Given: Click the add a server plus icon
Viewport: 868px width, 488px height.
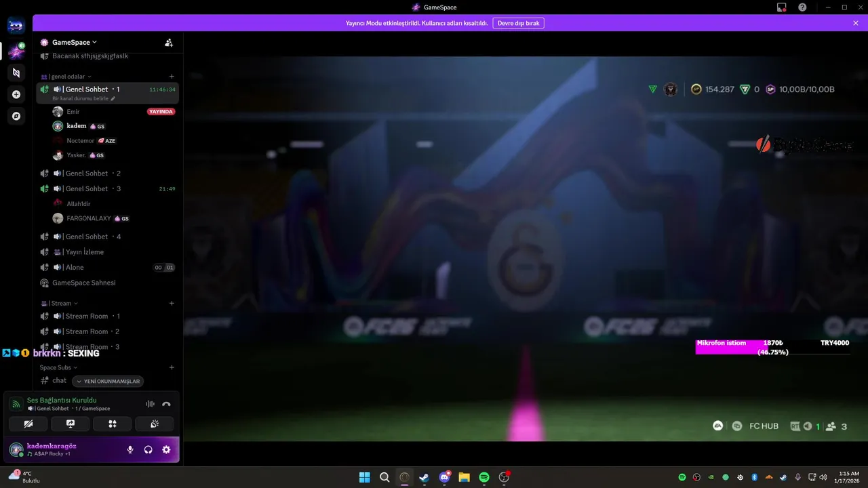Looking at the screenshot, I should click(x=16, y=94).
